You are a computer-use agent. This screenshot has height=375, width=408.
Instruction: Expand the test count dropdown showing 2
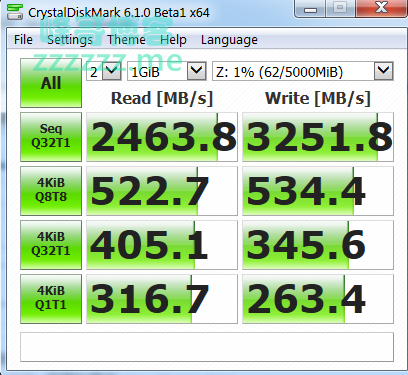[104, 71]
